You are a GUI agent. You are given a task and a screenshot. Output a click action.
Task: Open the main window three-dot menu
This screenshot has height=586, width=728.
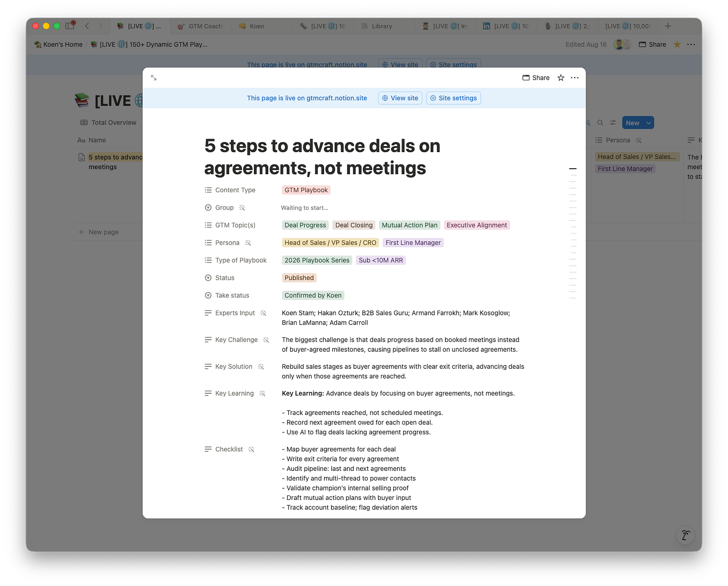click(x=691, y=45)
